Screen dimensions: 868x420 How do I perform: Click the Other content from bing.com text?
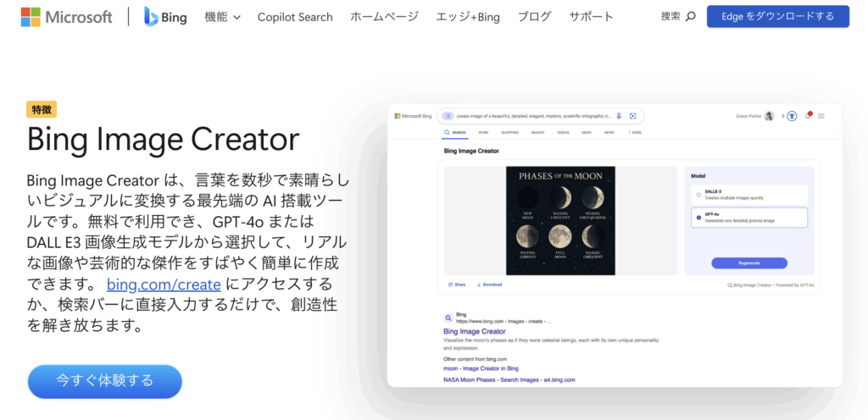click(475, 359)
